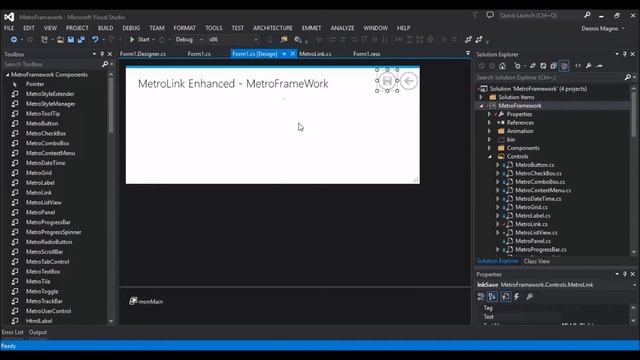Pin the Solution Explorer panel auto-hide pin
The width and height of the screenshot is (640, 360).
pos(624,54)
